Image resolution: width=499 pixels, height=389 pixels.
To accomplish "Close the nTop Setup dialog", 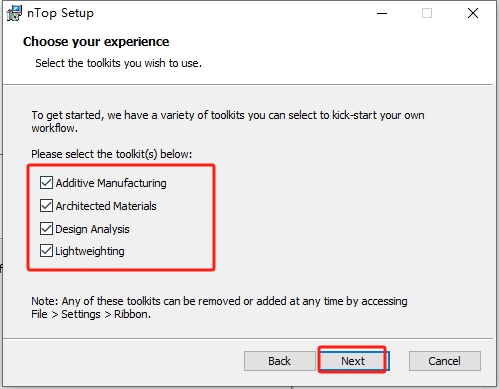I will tap(473, 13).
